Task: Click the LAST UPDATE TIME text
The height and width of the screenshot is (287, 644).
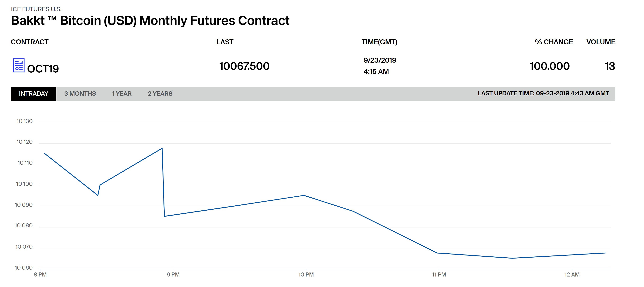Action: [x=543, y=93]
